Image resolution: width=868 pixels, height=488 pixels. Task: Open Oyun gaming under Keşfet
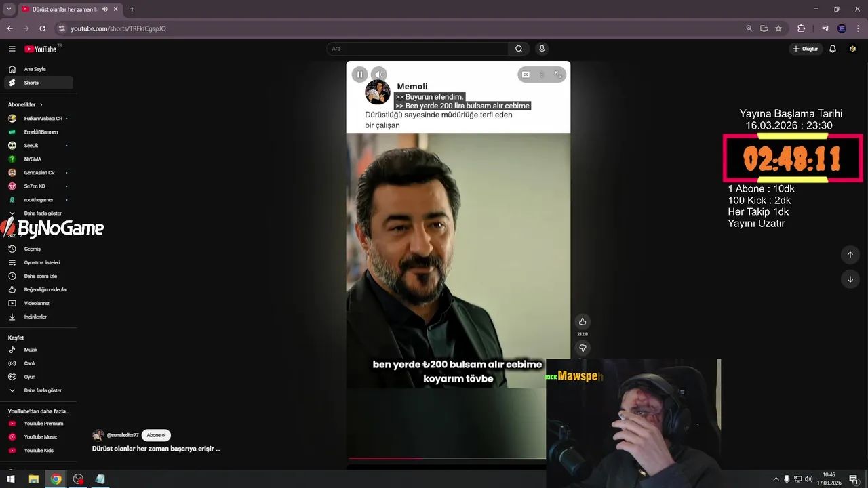pos(39,377)
